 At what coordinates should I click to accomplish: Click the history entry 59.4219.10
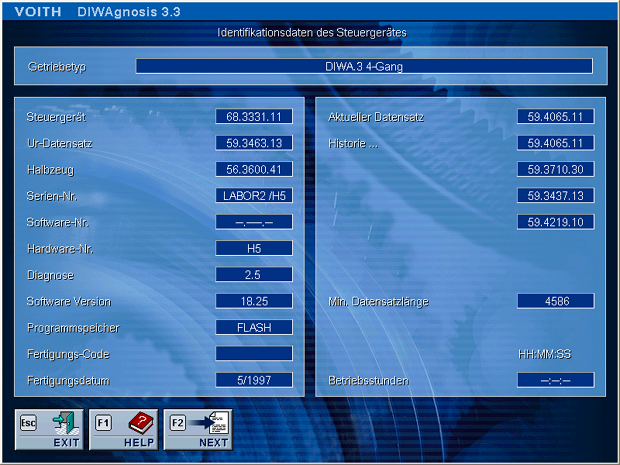pyautogui.click(x=556, y=222)
